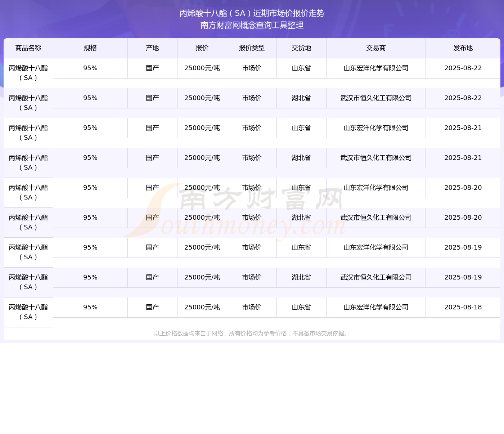Click 25000元/吨 in the 湖北省 2025-08-22 row
504x434 pixels.
(x=202, y=98)
